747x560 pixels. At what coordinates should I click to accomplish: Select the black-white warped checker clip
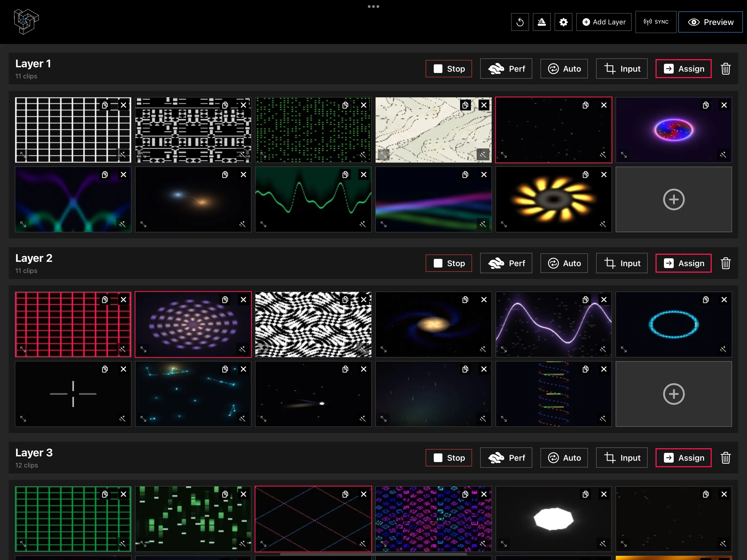(313, 325)
